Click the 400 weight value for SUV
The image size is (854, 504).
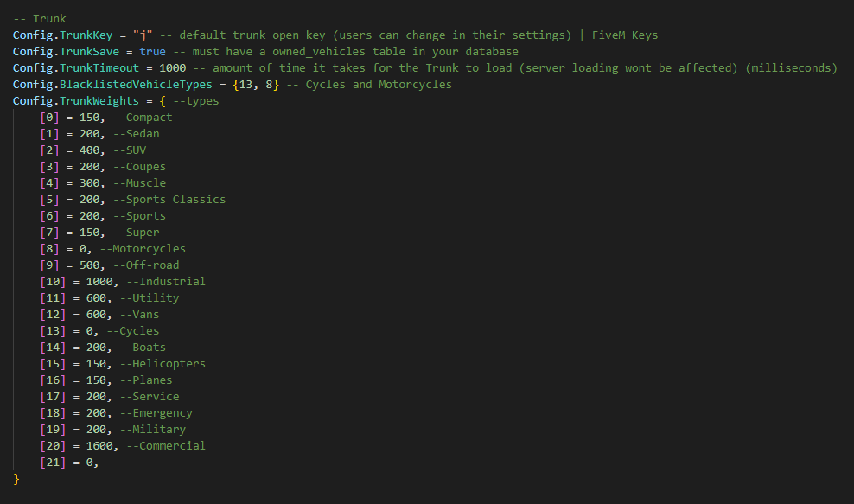pyautogui.click(x=89, y=150)
